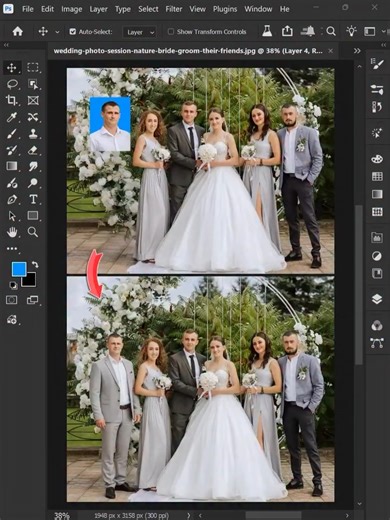Click the vertical canvas scrollbar

pos(359,285)
